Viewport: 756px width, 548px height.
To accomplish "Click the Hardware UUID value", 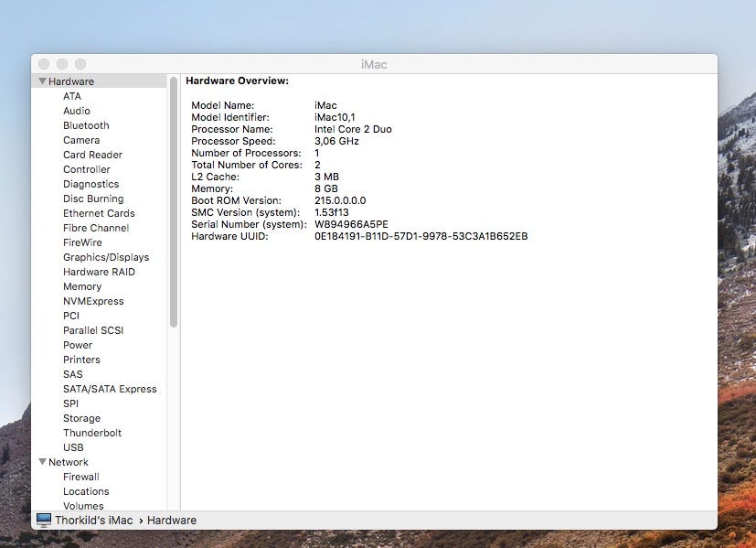I will 421,236.
